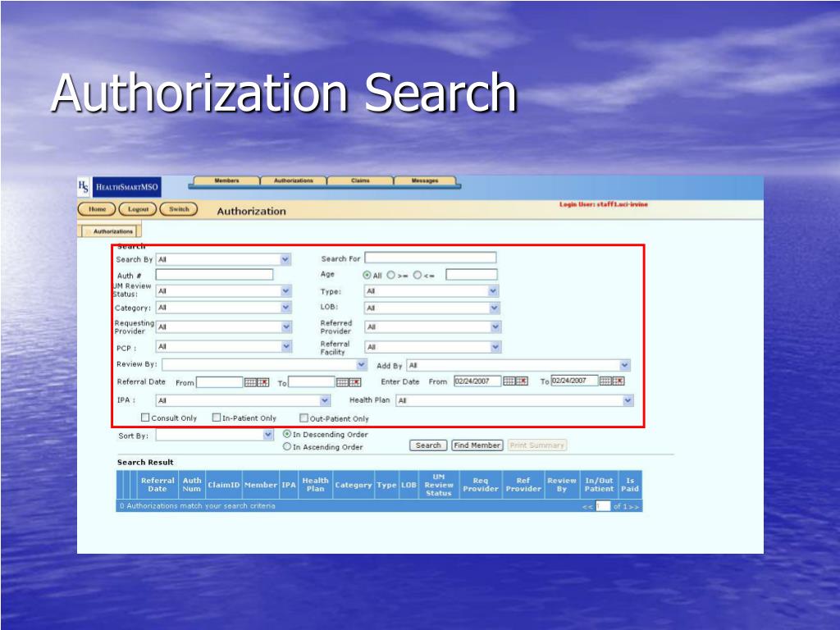Viewport: 840px width, 630px height.
Task: Expand the IPA dropdown
Action: point(243,400)
